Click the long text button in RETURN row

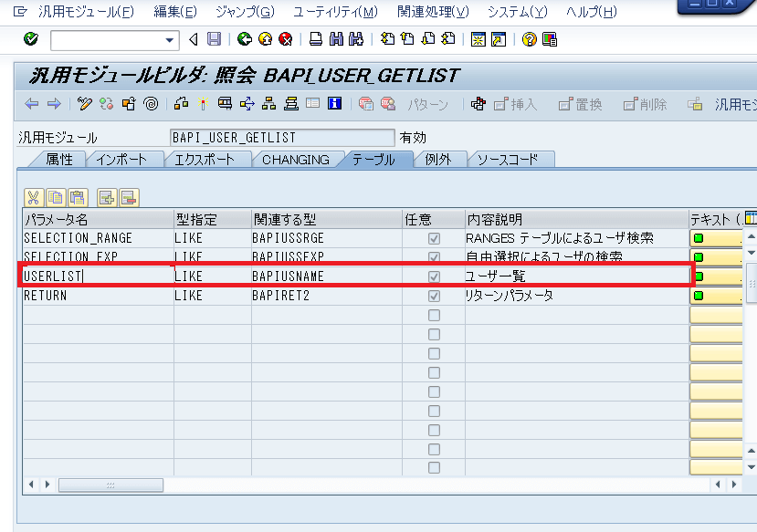point(716,296)
